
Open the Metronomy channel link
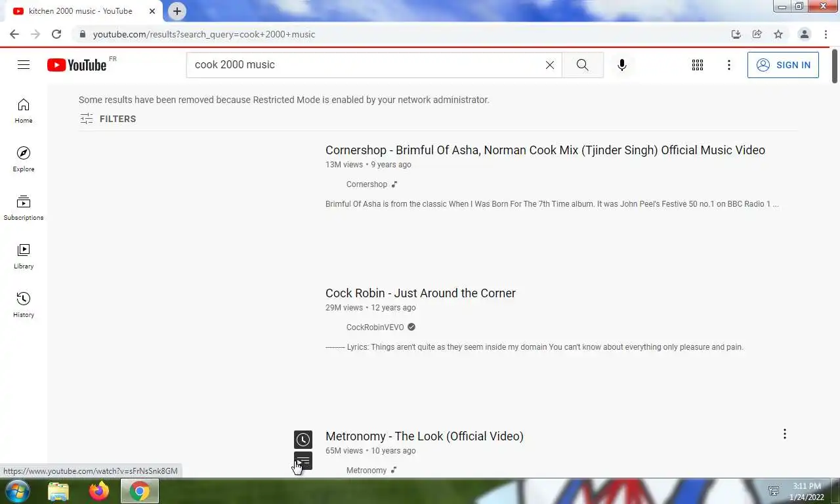pos(366,470)
